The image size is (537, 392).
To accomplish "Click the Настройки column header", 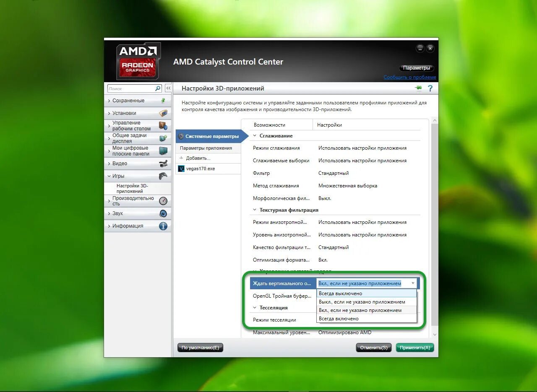I will [x=329, y=125].
